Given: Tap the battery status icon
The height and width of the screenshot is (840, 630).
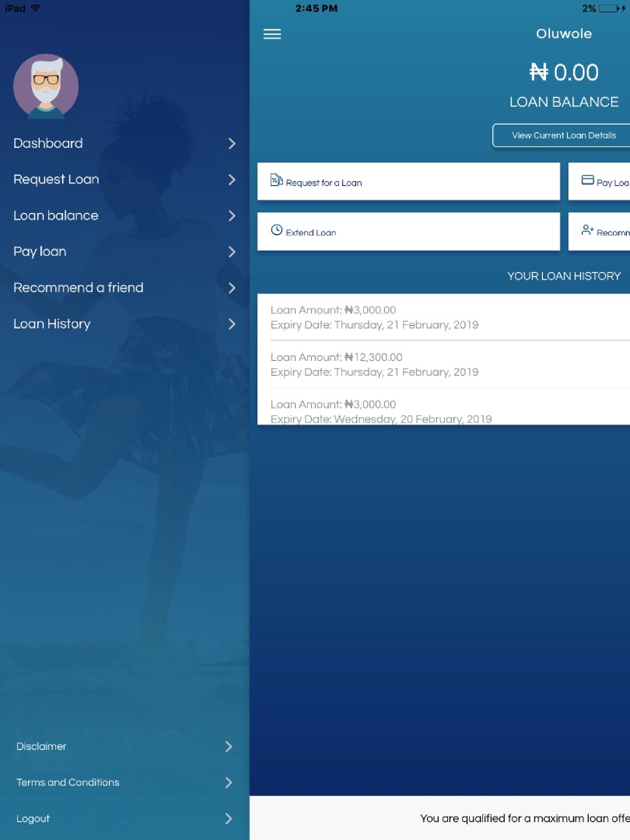Looking at the screenshot, I should pos(608,8).
